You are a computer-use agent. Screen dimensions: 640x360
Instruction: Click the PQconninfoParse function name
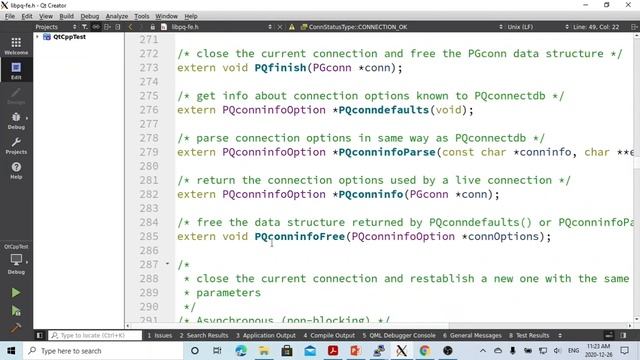pyautogui.click(x=387, y=152)
